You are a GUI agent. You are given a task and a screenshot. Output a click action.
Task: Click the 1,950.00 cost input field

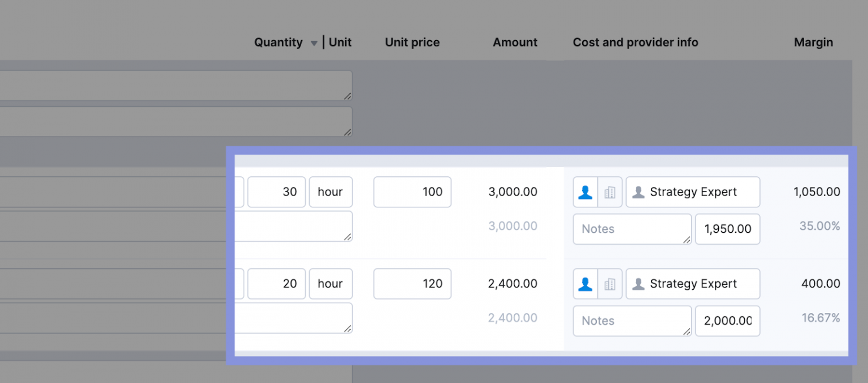tap(727, 229)
